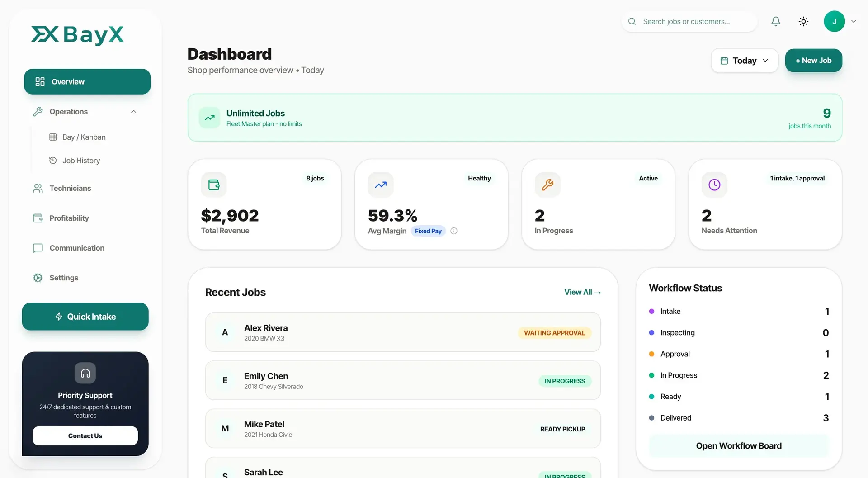Viewport: 868px width, 478px height.
Task: Click the Total Revenue wallet icon
Action: tap(214, 185)
